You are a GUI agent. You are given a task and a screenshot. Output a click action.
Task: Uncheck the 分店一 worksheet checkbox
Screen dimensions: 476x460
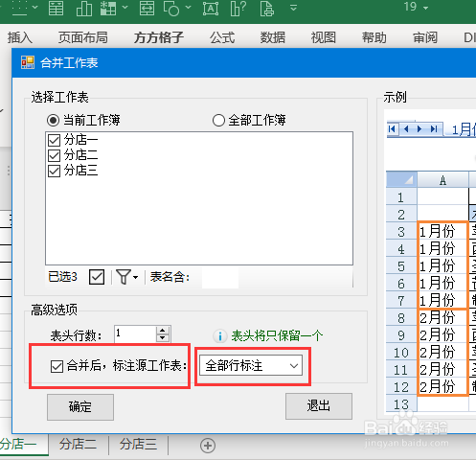(x=54, y=140)
